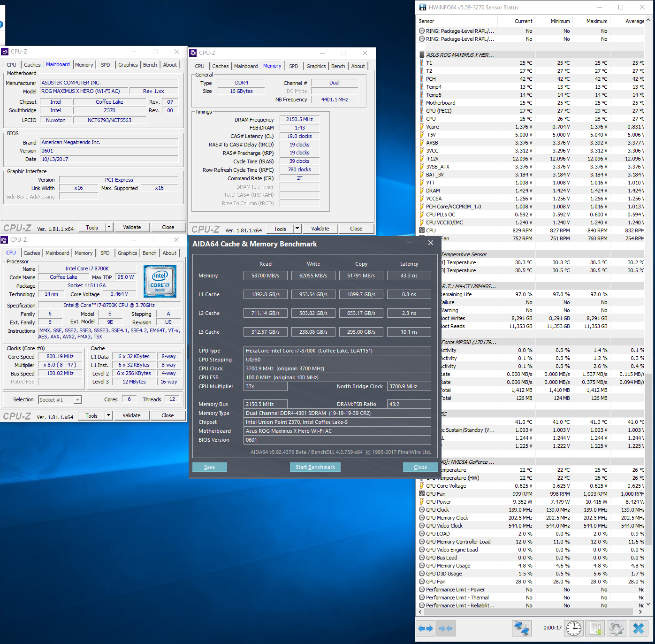Click the collapse columns arrows icon in HWiNFO
655x644 pixels.
click(446, 629)
